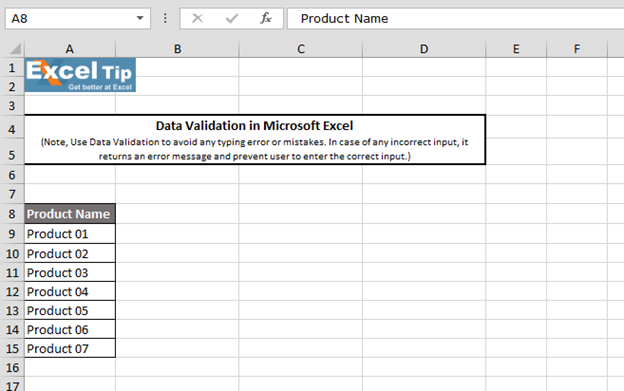Select the Product 07 cell
Viewport: 624px width, 391px height.
tap(70, 348)
